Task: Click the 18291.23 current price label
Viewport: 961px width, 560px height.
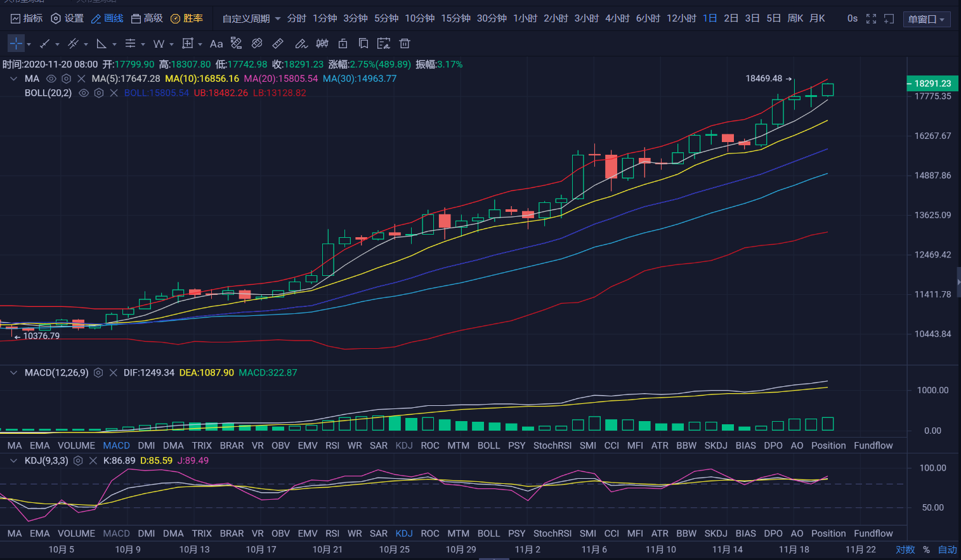Action: pyautogui.click(x=932, y=84)
